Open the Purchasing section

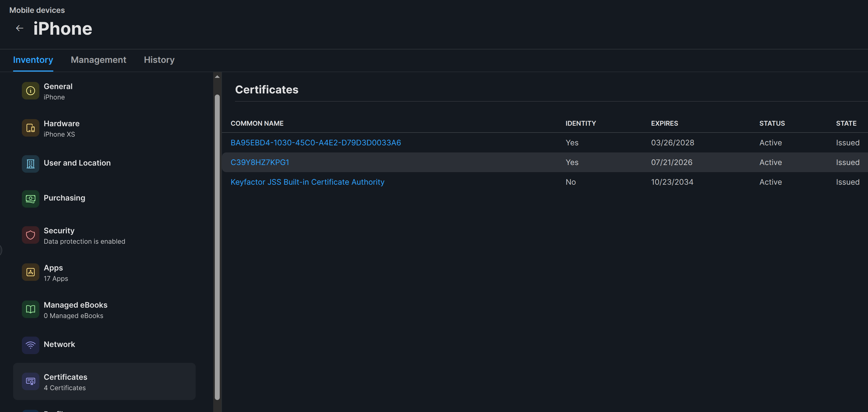pos(104,198)
